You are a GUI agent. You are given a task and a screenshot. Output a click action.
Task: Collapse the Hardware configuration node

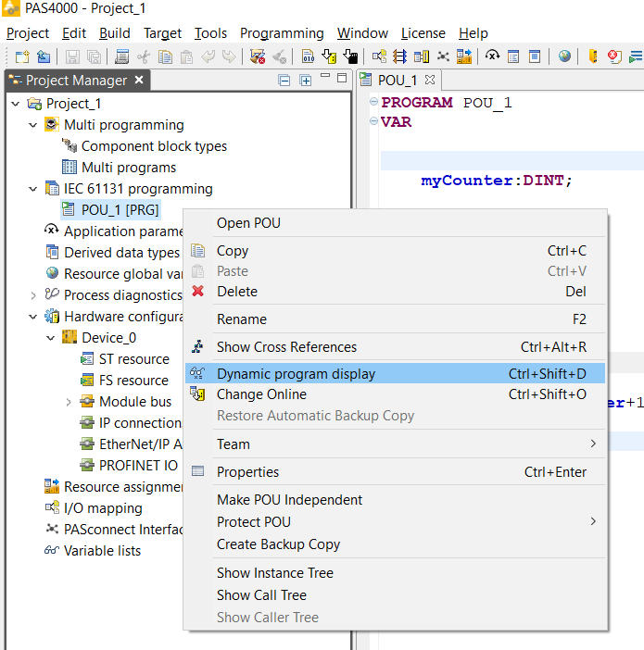click(x=33, y=317)
